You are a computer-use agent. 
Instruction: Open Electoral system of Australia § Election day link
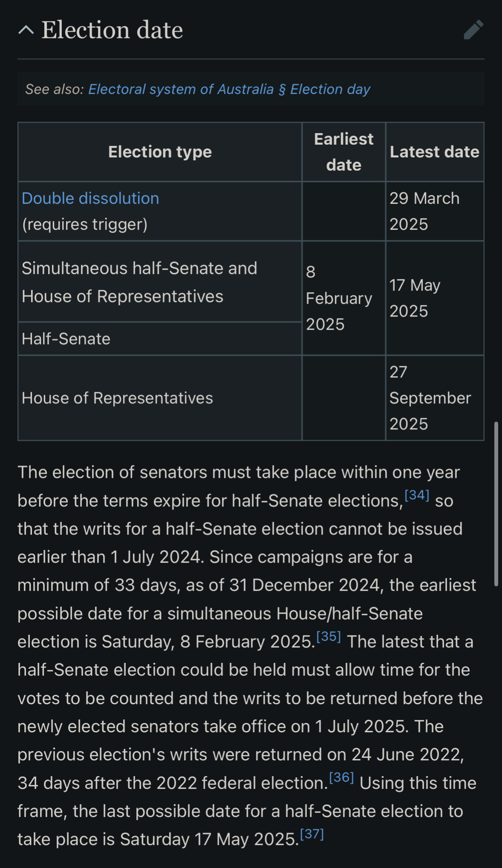229,89
